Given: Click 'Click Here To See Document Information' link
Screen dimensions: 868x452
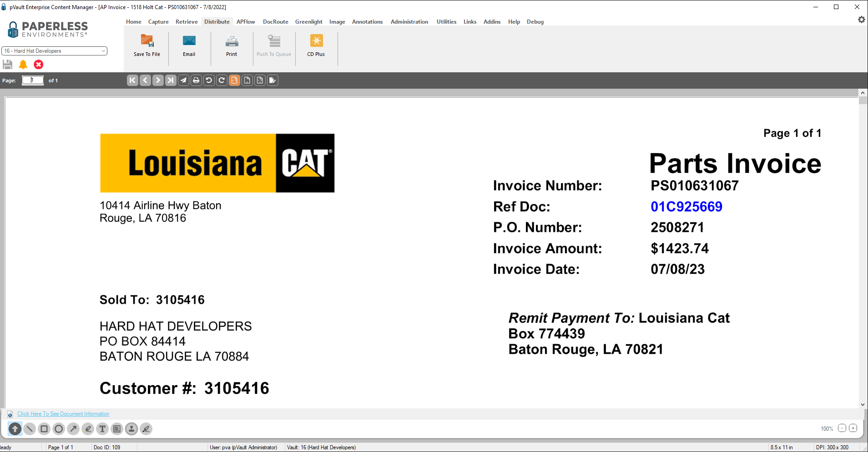Looking at the screenshot, I should click(x=63, y=414).
